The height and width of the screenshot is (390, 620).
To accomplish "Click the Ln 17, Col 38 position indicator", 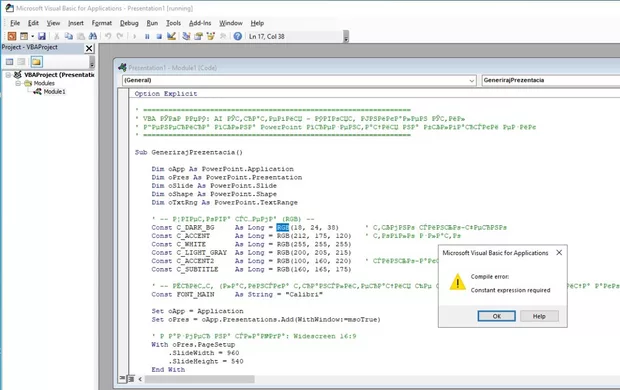I will tap(267, 36).
